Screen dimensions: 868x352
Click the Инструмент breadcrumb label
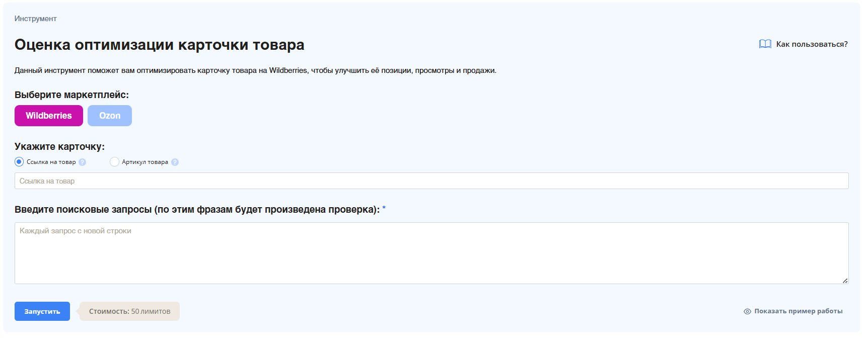[x=35, y=19]
